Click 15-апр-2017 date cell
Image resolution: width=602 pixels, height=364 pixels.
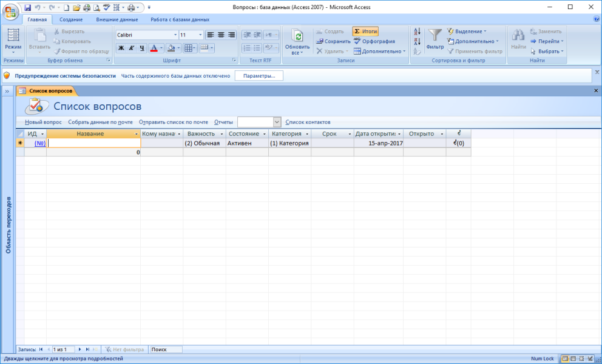coord(379,143)
